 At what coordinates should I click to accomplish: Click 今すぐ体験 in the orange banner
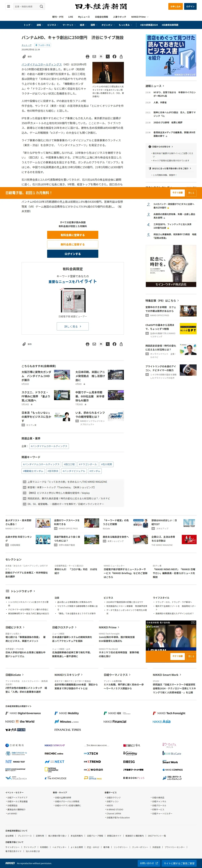coord(177,193)
